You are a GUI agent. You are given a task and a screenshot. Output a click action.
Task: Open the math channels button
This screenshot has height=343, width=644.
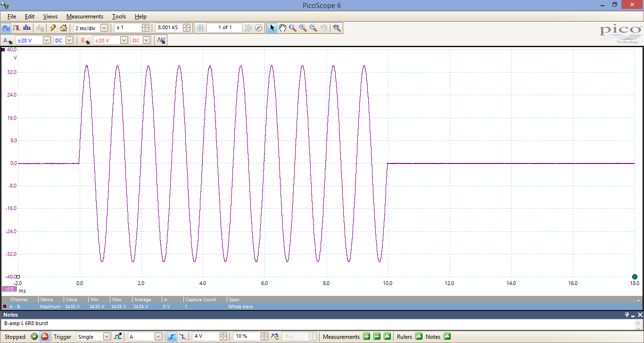click(x=161, y=41)
